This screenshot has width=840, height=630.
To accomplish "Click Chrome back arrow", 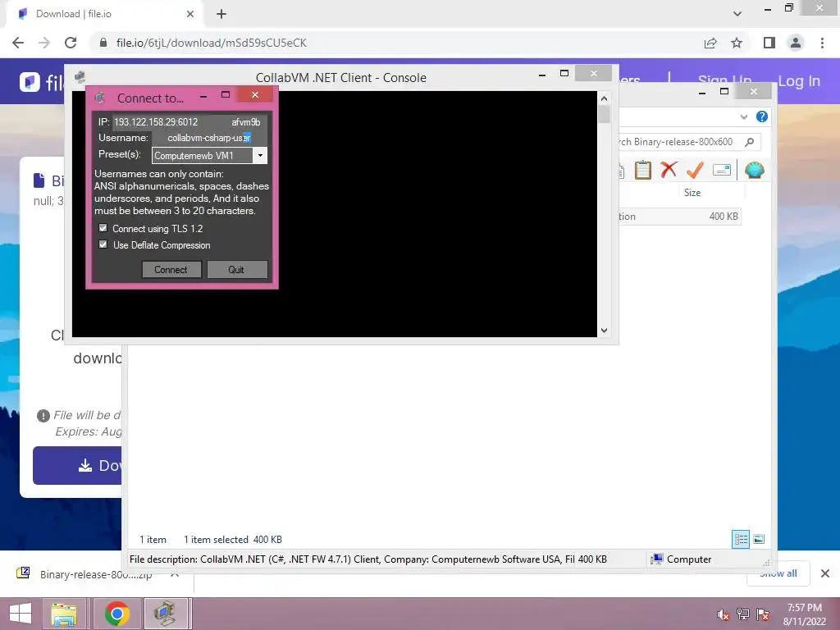I will tap(18, 43).
